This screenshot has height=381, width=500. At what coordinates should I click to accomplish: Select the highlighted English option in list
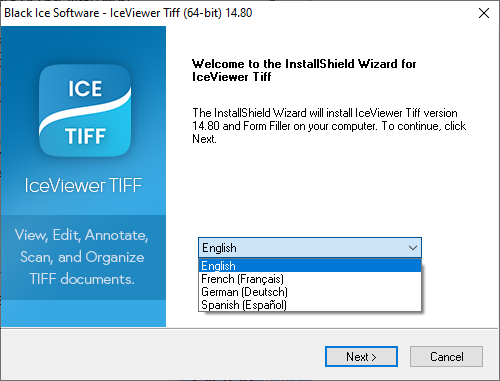tap(310, 266)
